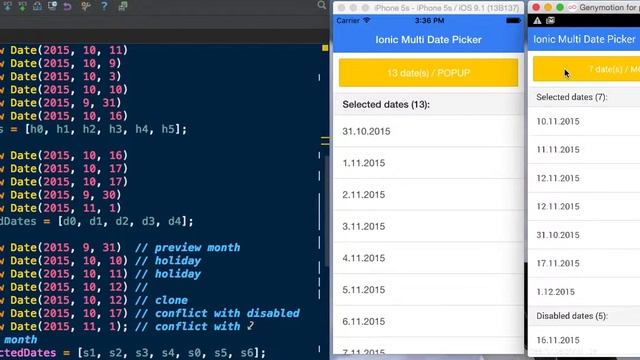
Task: Click the yellow inspection indicator square in editor
Action: (x=325, y=48)
